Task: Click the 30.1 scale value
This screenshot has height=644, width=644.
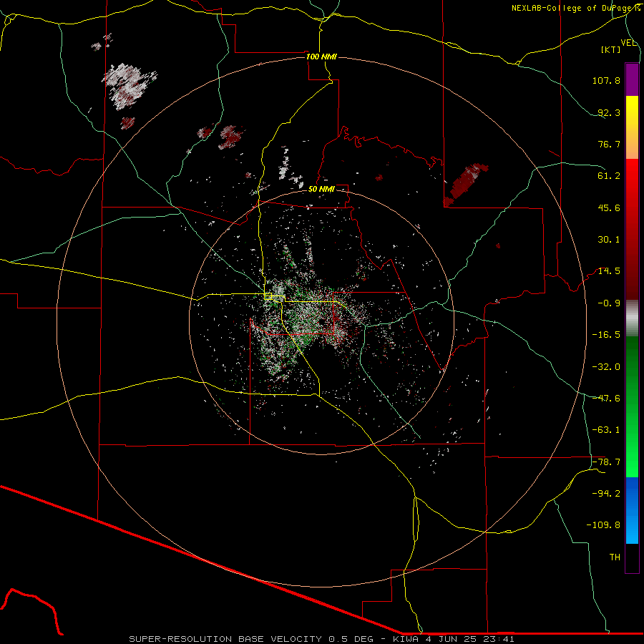Action: pos(609,240)
